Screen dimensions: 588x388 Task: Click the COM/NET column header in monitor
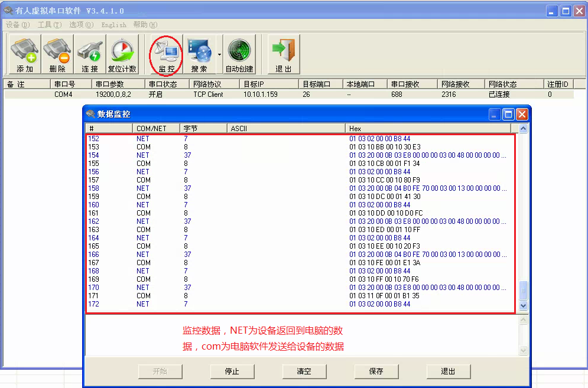pyautogui.click(x=156, y=129)
